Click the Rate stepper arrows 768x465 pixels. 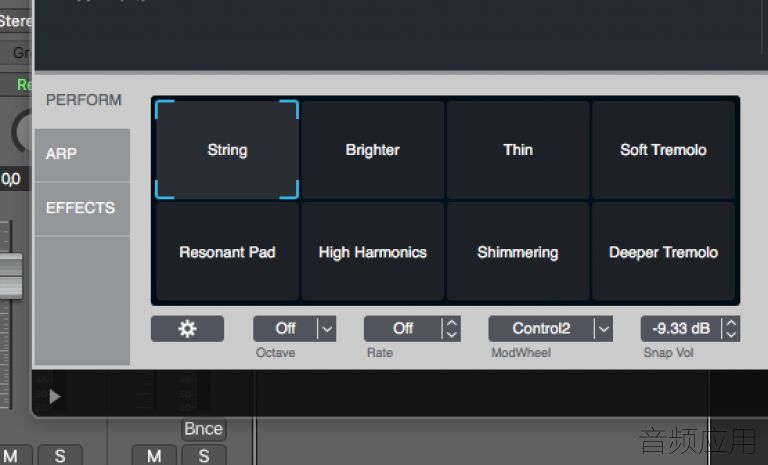tap(451, 328)
